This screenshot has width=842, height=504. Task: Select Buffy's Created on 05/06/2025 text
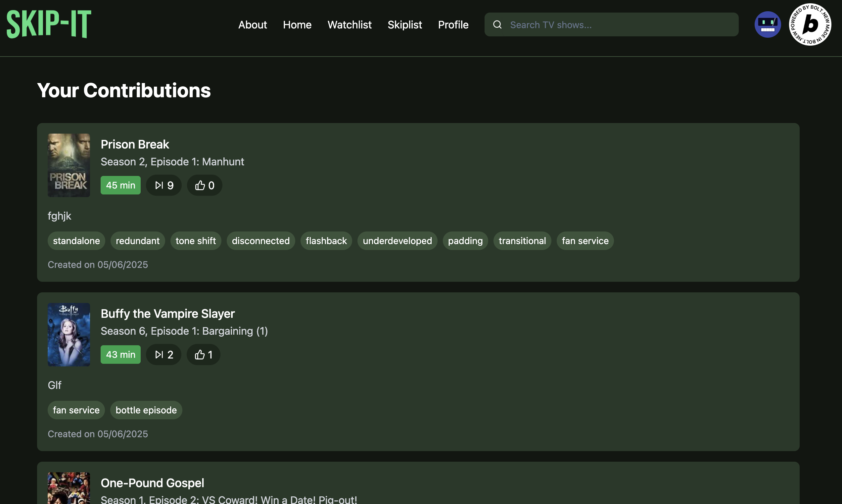98,434
